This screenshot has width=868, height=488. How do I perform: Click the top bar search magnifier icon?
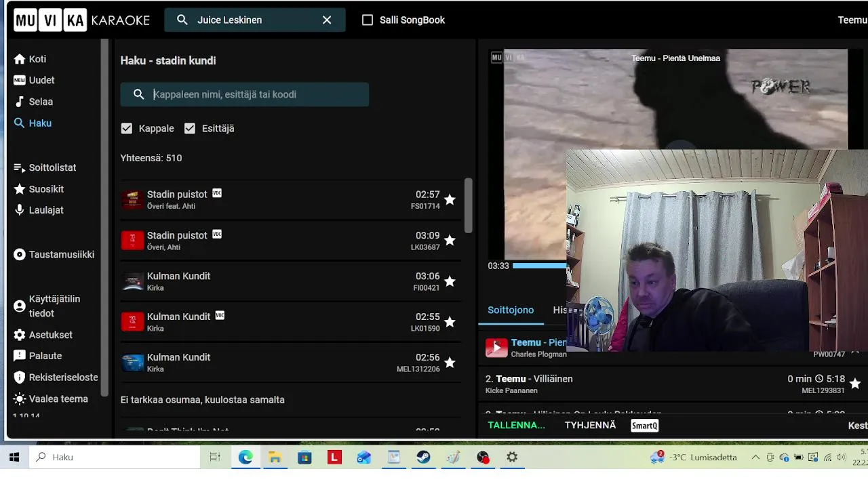(x=182, y=20)
